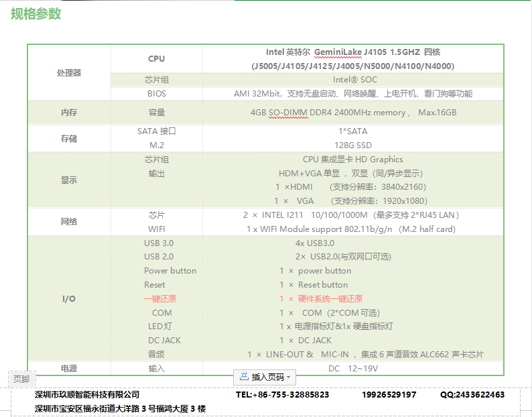Click the 1 × Reset button value
This screenshot has width=532, height=417.
pos(314,284)
